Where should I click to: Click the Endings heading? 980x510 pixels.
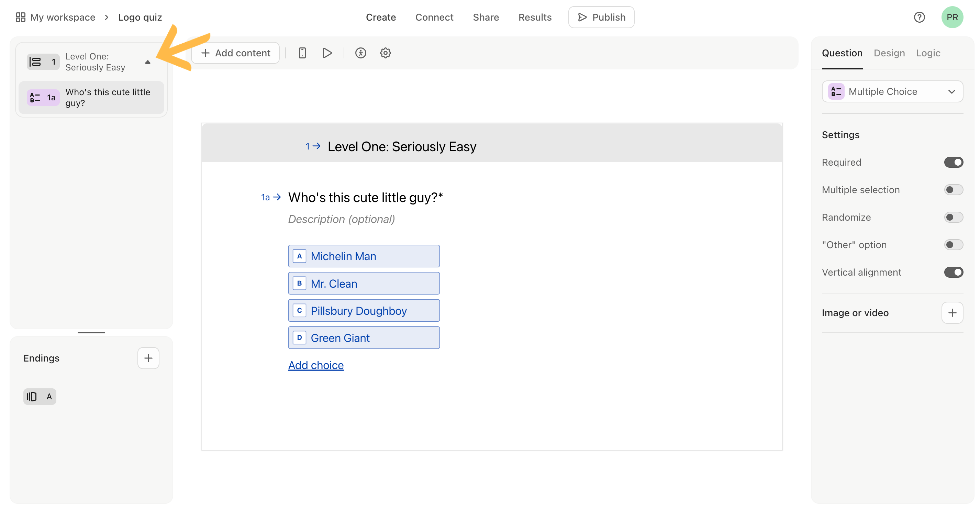(x=42, y=358)
